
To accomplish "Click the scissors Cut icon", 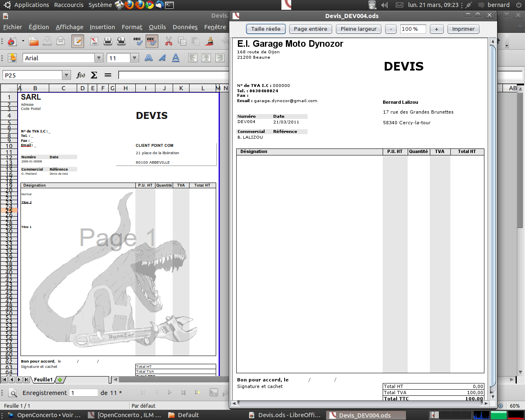I will pos(169,41).
